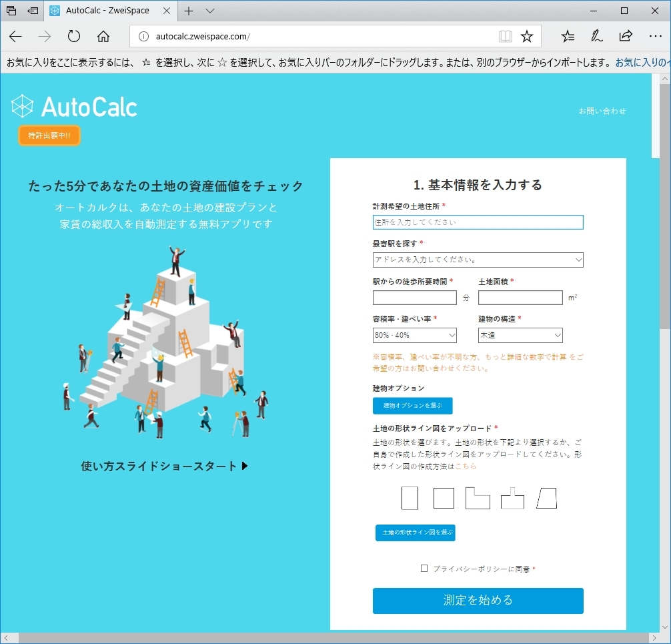Open the favorites hub icon

pos(568,36)
